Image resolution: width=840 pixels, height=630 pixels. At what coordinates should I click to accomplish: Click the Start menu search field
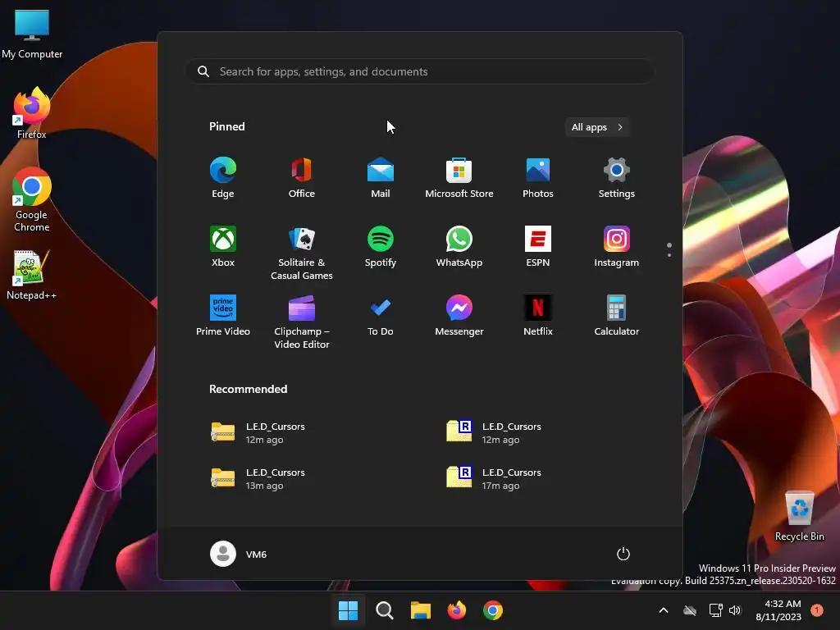(x=420, y=72)
